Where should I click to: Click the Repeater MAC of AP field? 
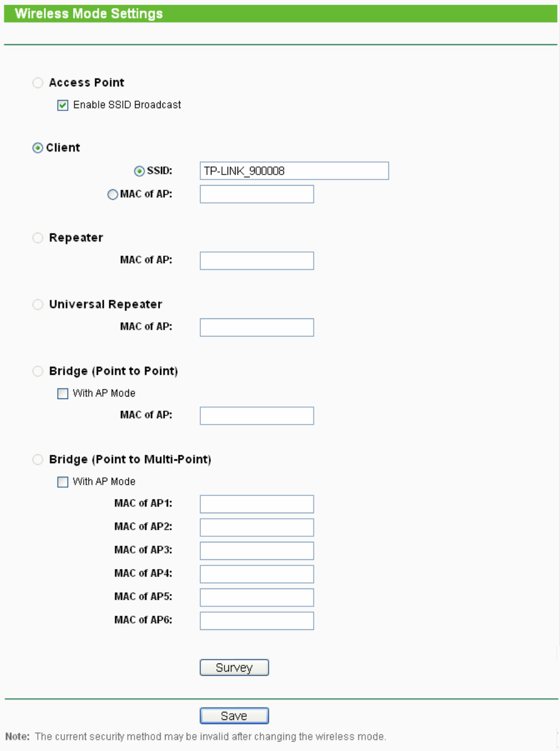pos(257,261)
